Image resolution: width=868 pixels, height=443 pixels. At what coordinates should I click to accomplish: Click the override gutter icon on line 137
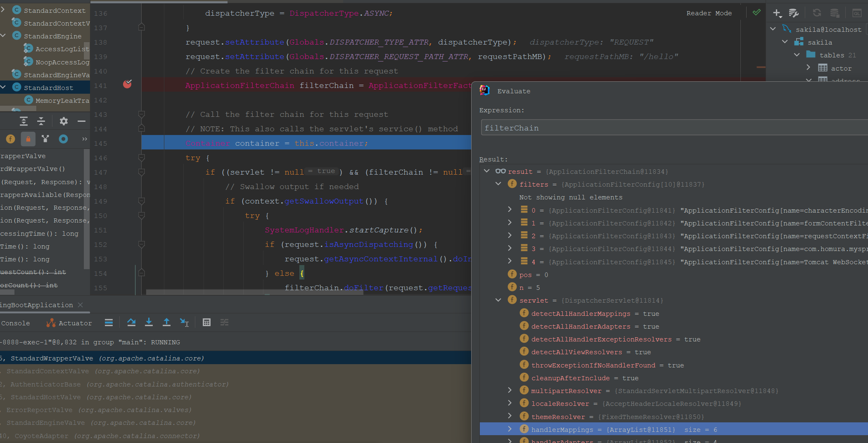(x=142, y=27)
